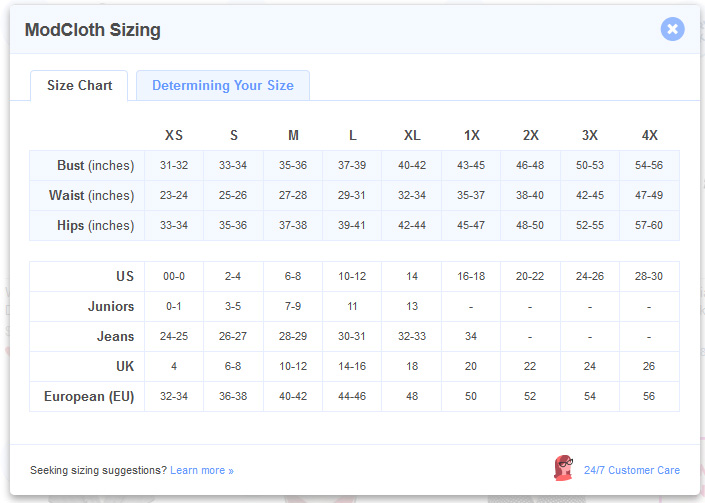Click waist value 47-49

(x=649, y=196)
